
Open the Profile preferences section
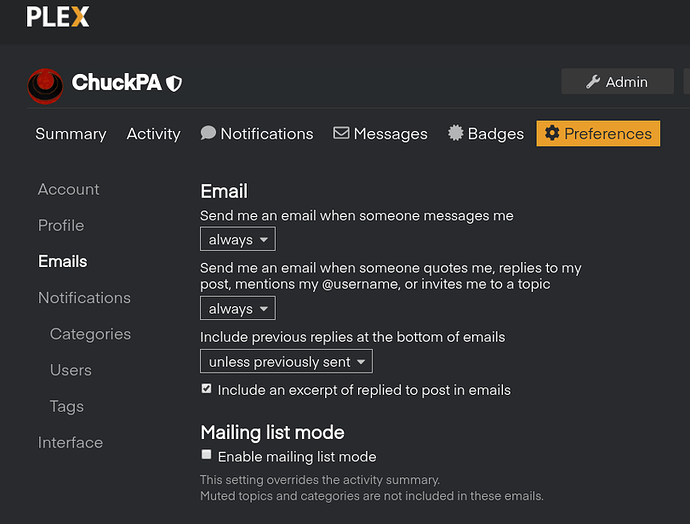(x=61, y=225)
